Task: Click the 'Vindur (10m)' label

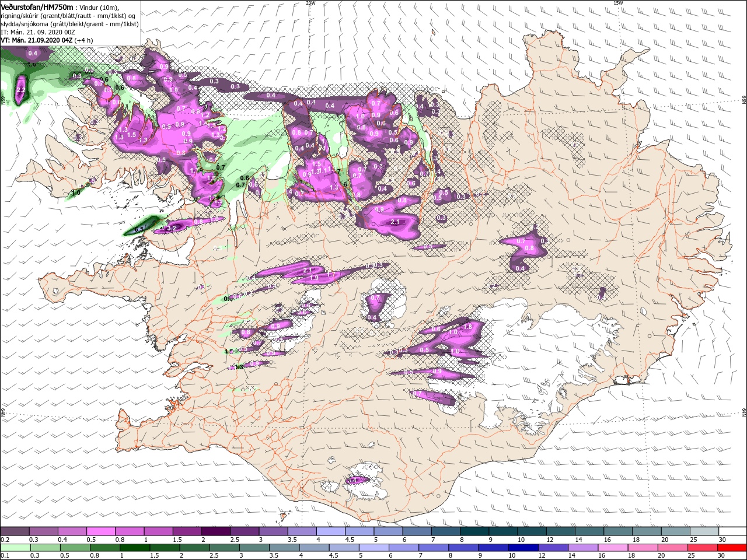Action: tap(99, 7)
